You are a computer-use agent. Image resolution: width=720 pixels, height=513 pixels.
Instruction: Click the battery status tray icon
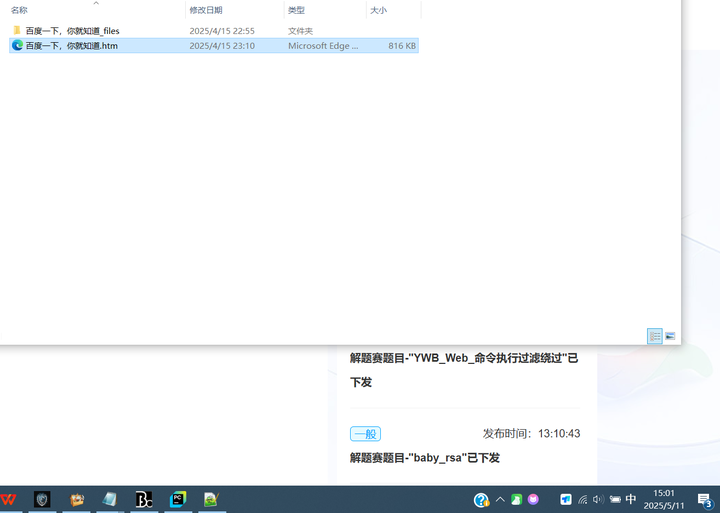[615, 499]
